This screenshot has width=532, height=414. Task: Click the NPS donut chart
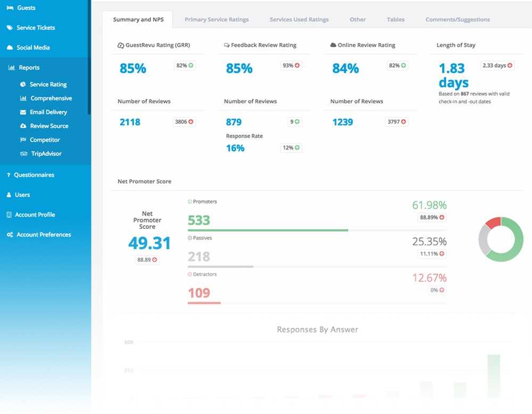pos(501,239)
